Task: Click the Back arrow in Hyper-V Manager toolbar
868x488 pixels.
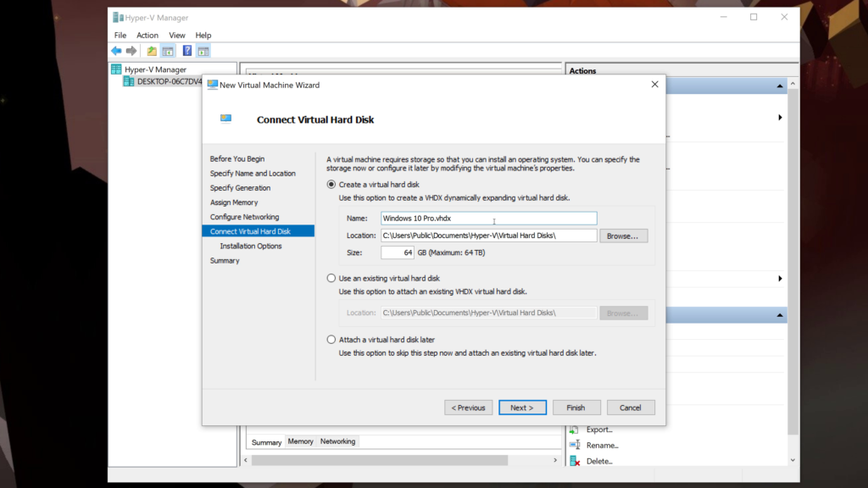Action: [116, 51]
